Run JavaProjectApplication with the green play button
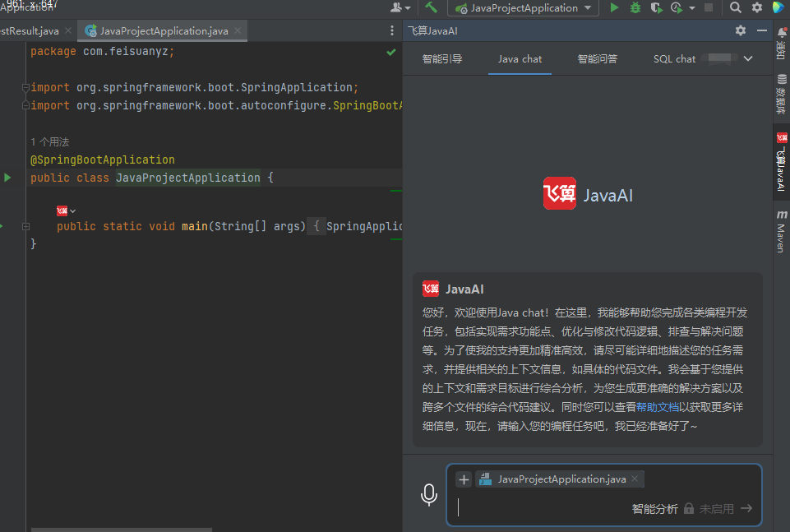 (614, 7)
